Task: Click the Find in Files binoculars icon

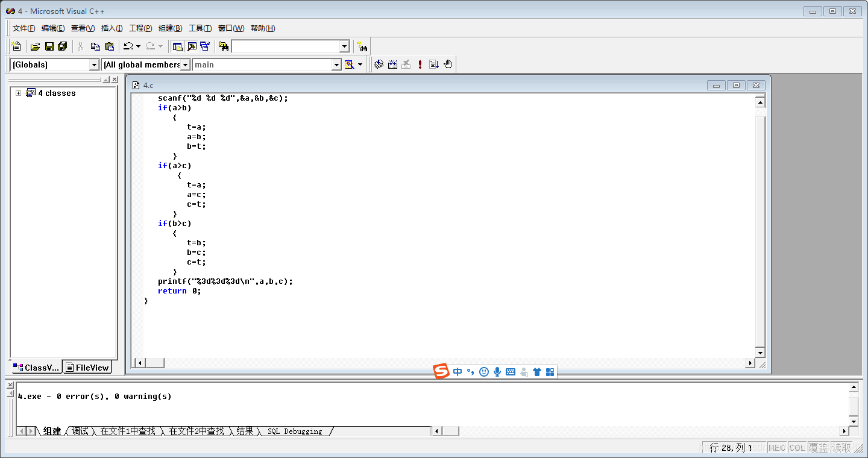Action: click(x=224, y=46)
